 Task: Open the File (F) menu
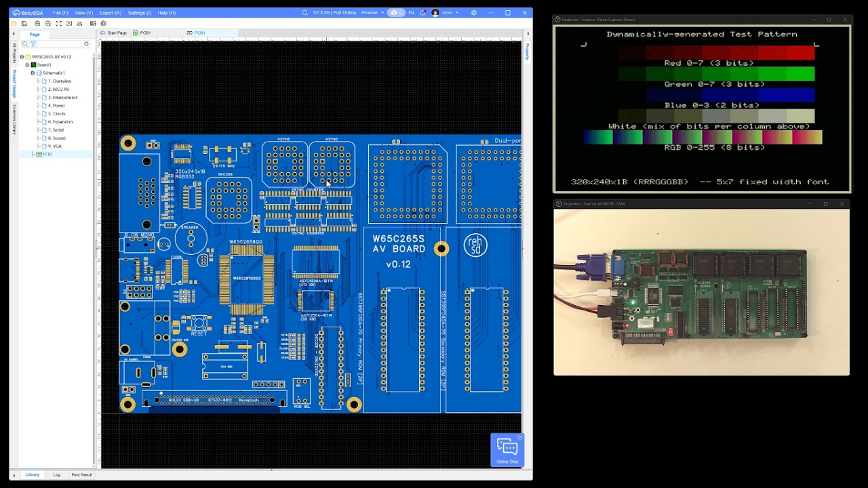[60, 12]
